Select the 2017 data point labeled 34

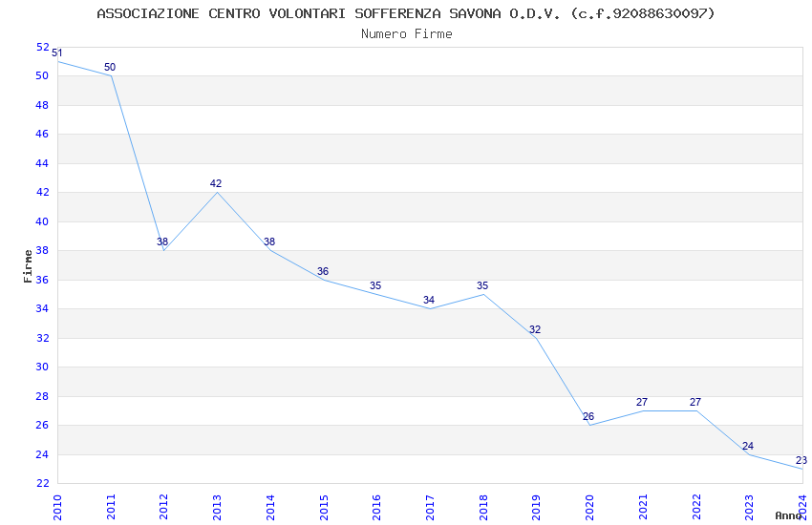pyautogui.click(x=430, y=308)
